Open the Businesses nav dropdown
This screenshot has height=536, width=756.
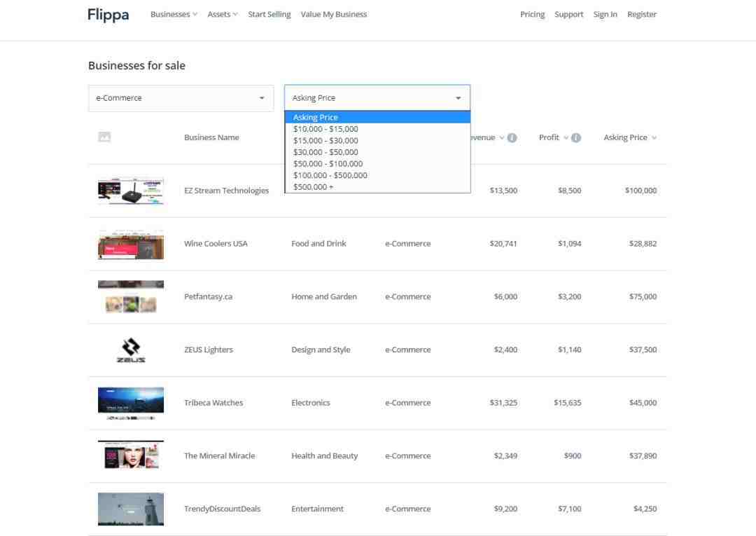pos(174,15)
